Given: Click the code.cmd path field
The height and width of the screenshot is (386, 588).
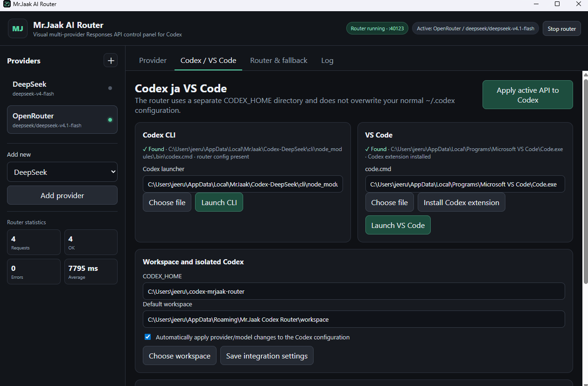Looking at the screenshot, I should pos(465,184).
